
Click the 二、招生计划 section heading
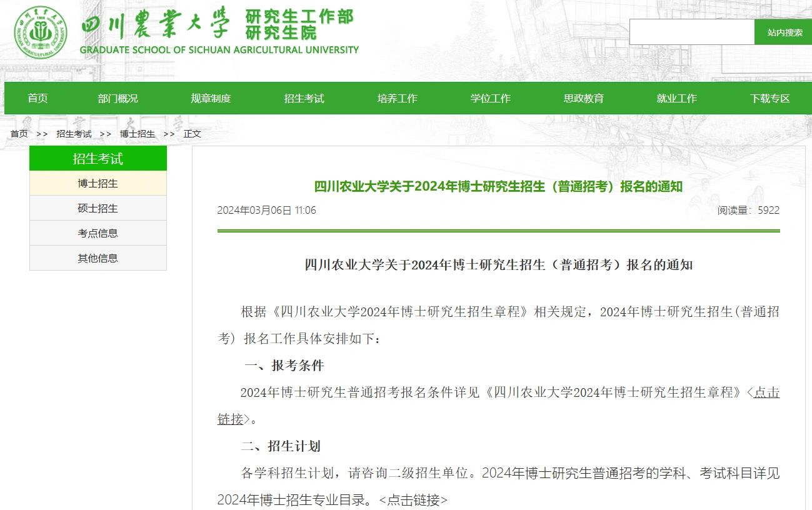[x=281, y=446]
